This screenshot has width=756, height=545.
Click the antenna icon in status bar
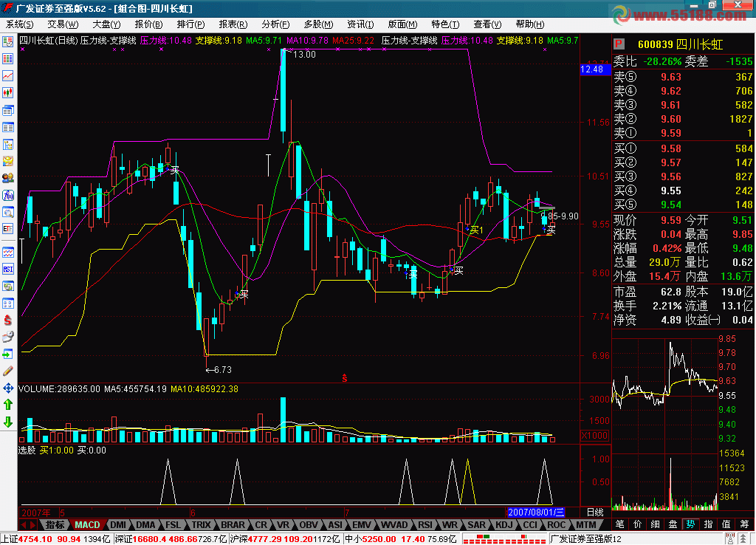point(730,539)
